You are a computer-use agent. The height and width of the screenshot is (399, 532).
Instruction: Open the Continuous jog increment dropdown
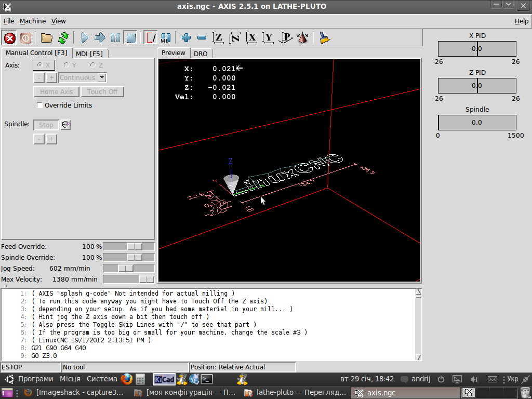[102, 78]
